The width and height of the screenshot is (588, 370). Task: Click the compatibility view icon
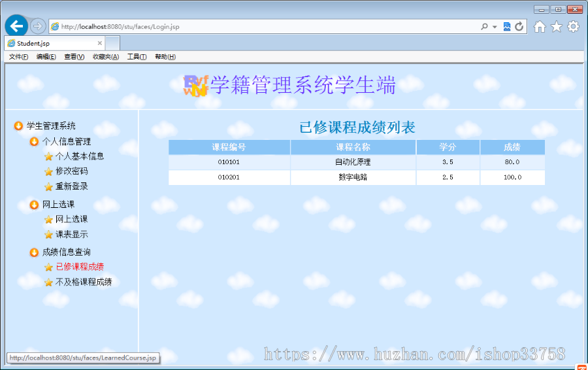pos(507,27)
